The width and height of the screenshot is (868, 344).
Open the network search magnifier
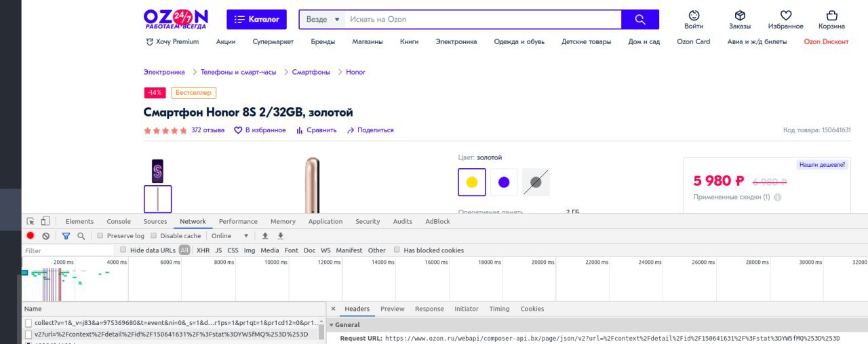point(81,236)
